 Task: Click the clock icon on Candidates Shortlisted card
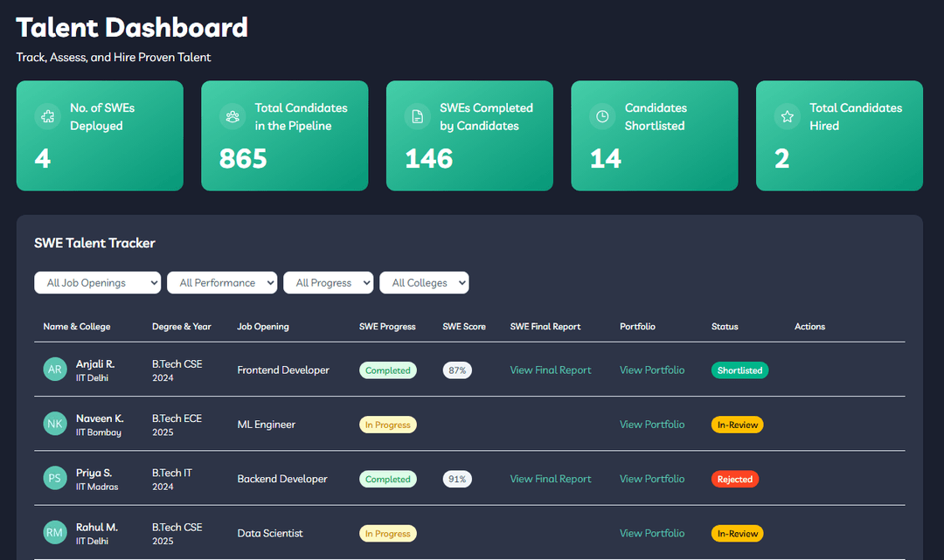pos(602,117)
